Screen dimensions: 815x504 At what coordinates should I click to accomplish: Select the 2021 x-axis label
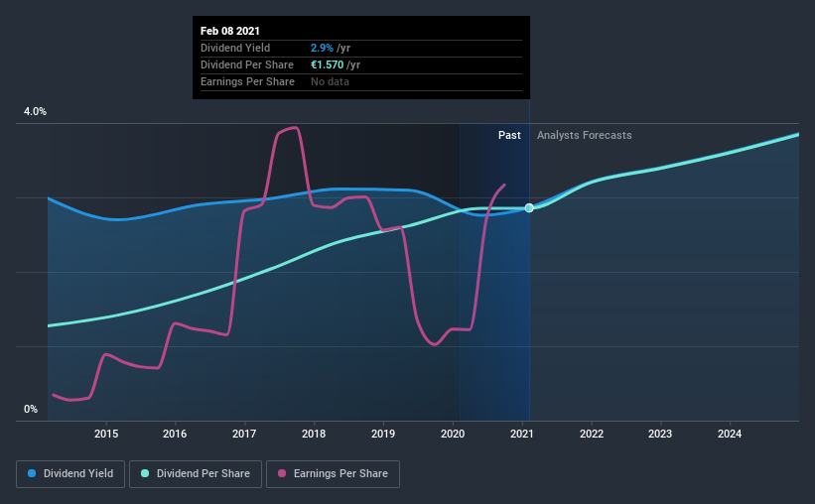522,434
